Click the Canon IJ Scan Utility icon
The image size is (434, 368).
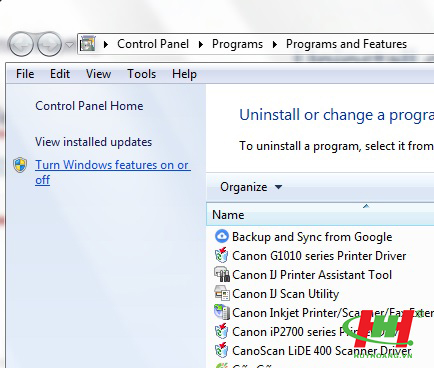pyautogui.click(x=221, y=293)
